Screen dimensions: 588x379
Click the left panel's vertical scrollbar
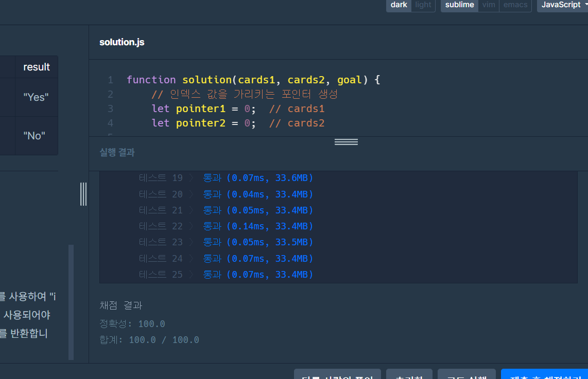tap(71, 302)
